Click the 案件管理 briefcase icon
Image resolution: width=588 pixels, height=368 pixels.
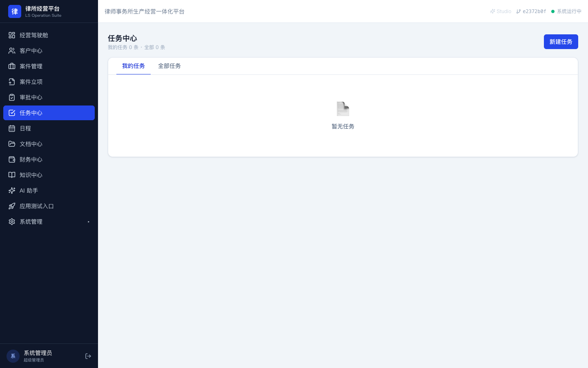[x=12, y=66]
